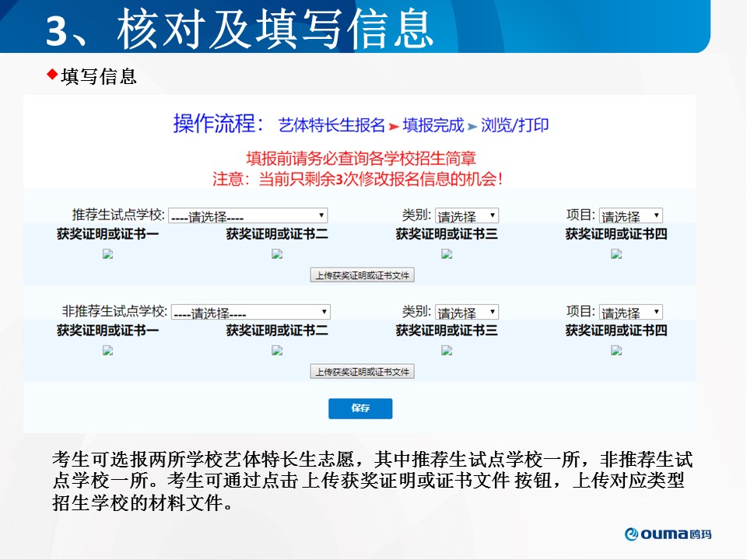Select certificate three image in the 非推荐生 section
Image resolution: width=747 pixels, height=560 pixels.
point(447,350)
